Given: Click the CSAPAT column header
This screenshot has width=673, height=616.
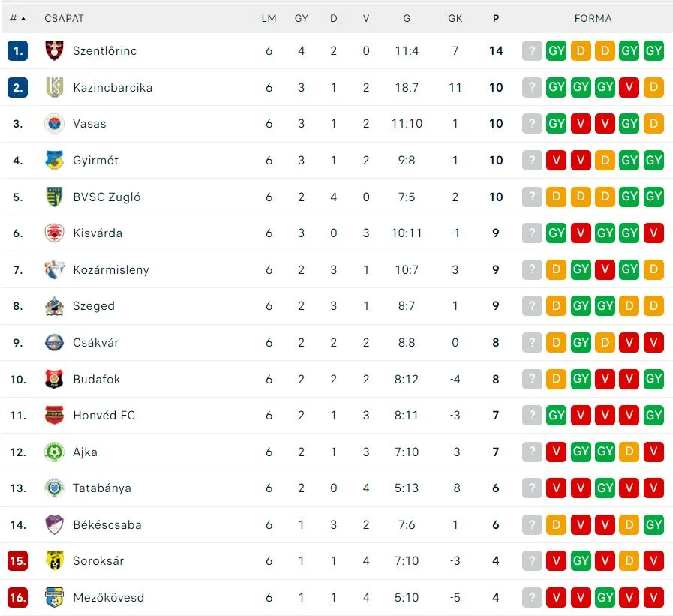Looking at the screenshot, I should pos(64,18).
